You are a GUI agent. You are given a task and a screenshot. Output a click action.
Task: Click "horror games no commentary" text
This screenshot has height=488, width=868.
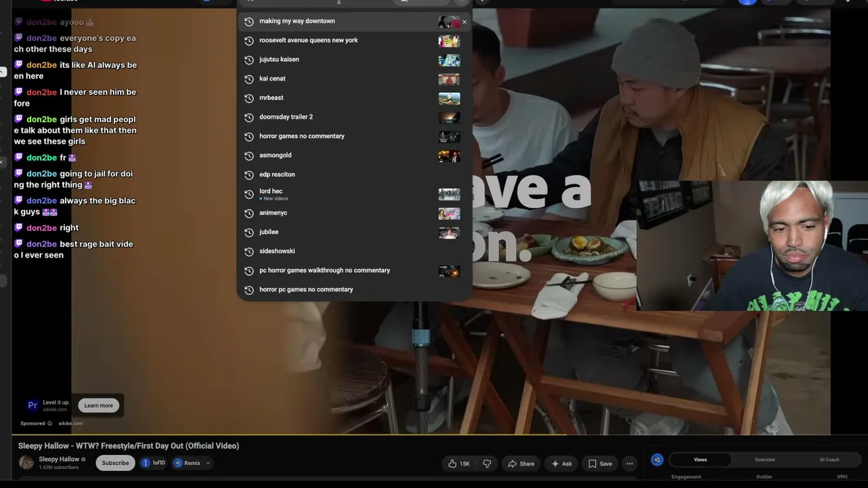[x=302, y=136]
